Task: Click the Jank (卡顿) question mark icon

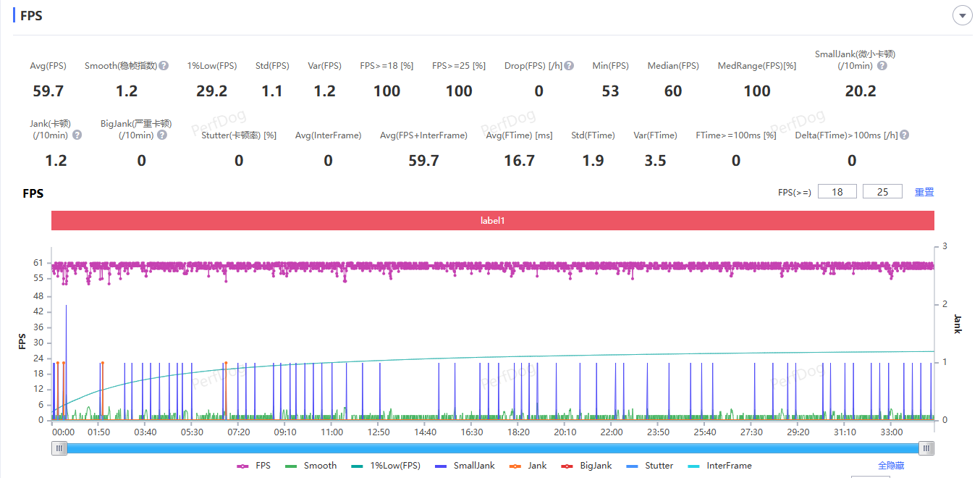Action: pyautogui.click(x=77, y=135)
